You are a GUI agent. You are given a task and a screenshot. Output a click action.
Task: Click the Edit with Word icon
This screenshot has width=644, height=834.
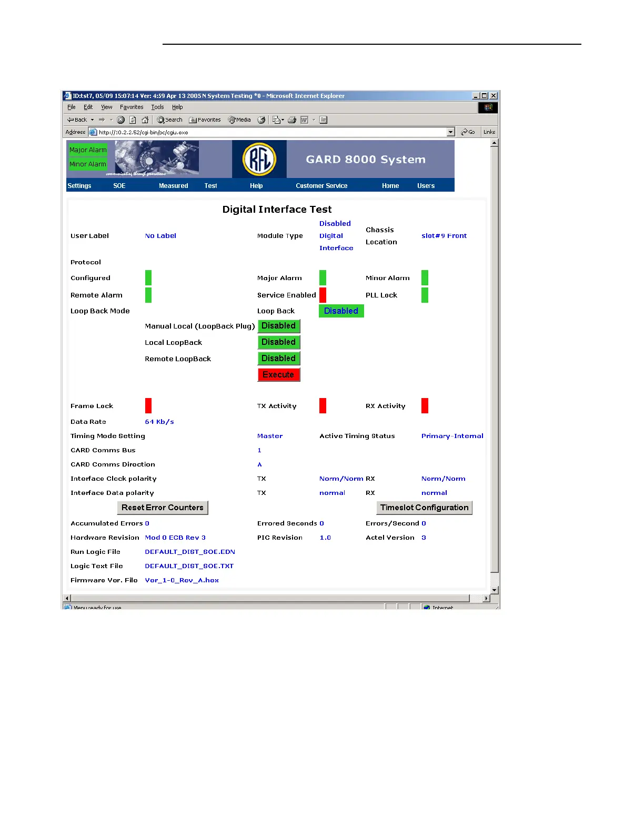[304, 120]
